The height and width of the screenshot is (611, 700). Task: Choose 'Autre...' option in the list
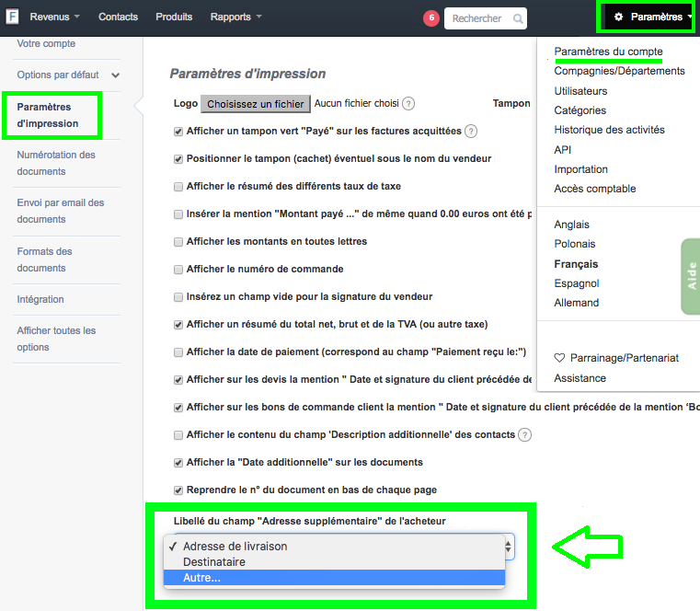pyautogui.click(x=334, y=578)
